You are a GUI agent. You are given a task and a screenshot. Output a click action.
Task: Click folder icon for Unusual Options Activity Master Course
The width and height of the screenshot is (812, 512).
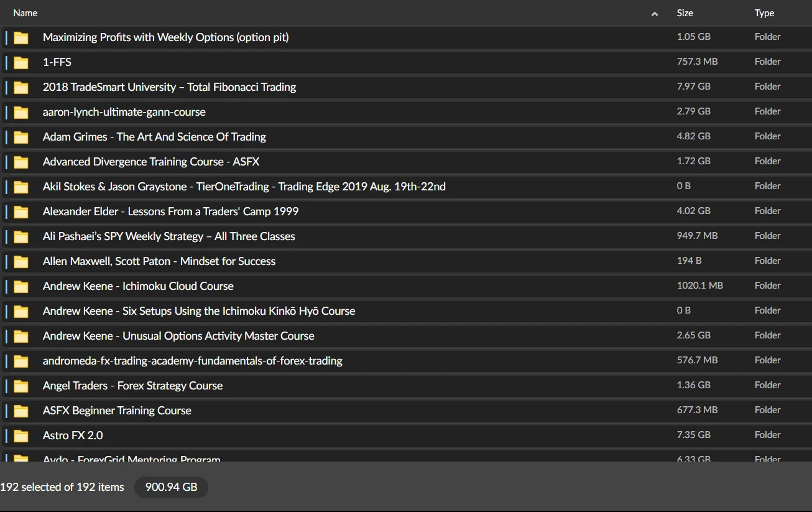pyautogui.click(x=21, y=337)
